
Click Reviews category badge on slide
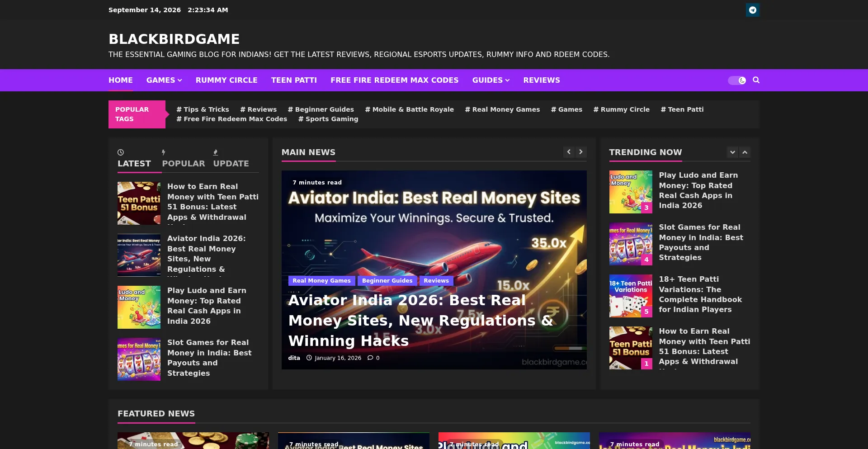(436, 281)
